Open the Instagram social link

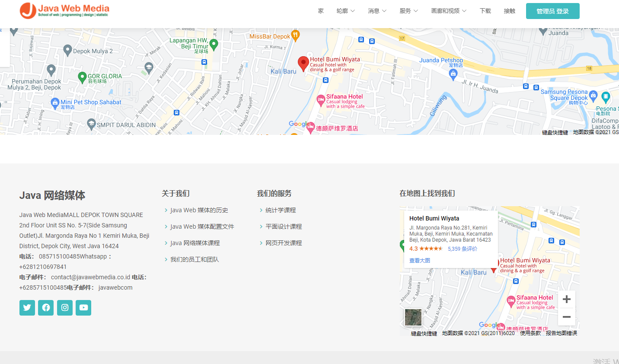click(x=65, y=308)
